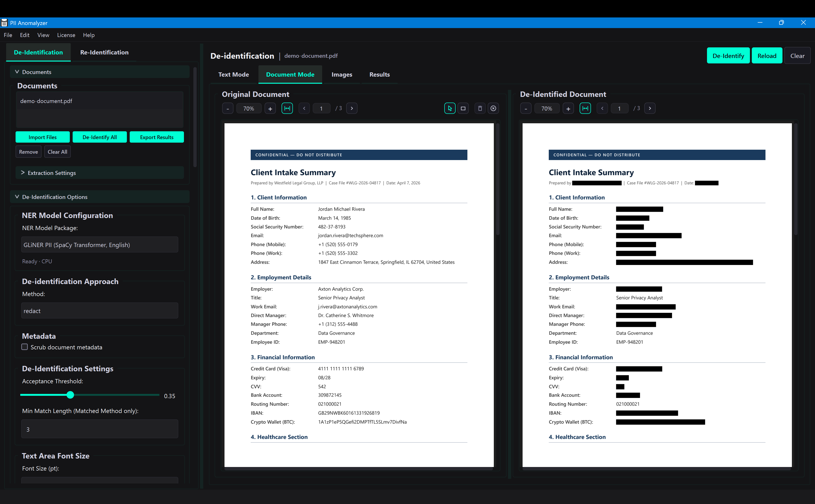Image resolution: width=815 pixels, height=504 pixels.
Task: Select the cursor tool above the original document
Action: [449, 108]
